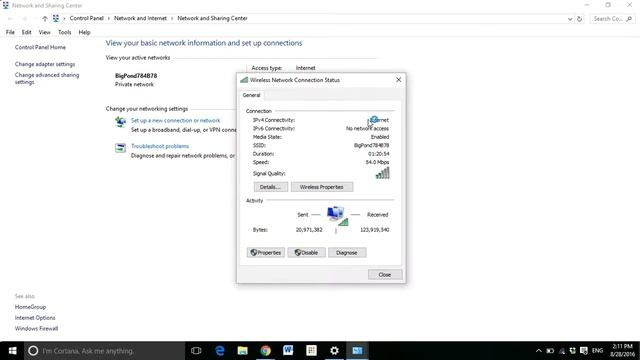Open Settings gear on taskbar
The width and height of the screenshot is (640, 360).
[334, 351]
